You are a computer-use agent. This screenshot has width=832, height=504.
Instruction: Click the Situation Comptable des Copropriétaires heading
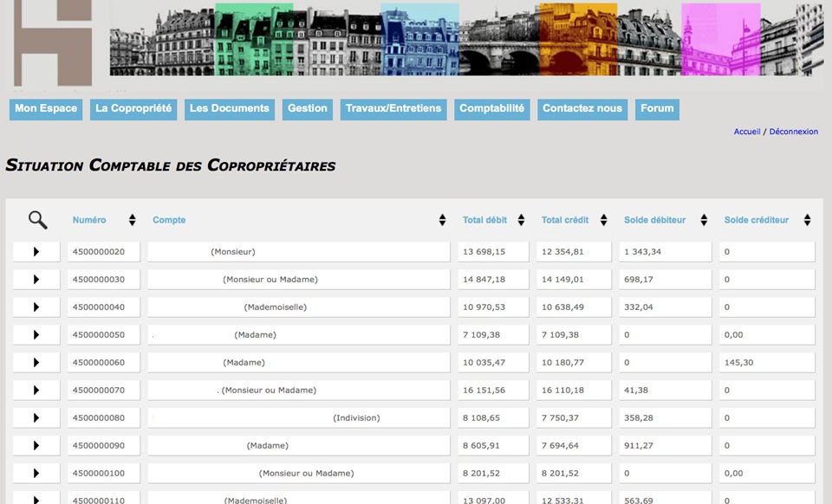[171, 165]
